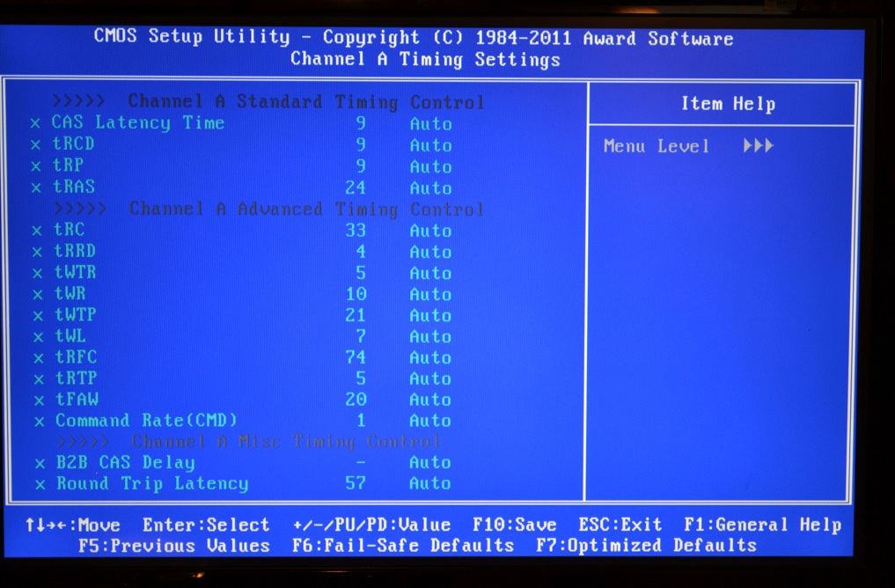Select the tFAW timing row label
Screen dimensions: 895x588
(x=77, y=399)
